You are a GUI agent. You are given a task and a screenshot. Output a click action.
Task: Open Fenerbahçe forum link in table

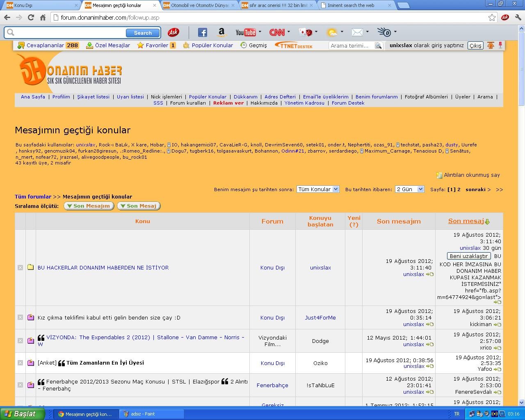click(x=272, y=385)
